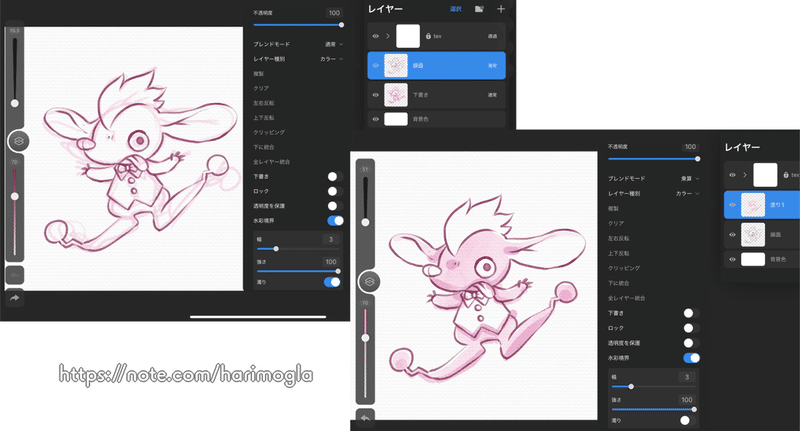Viewport: 800px width, 431px height.
Task: Enable the 滲り switch in the right window
Action: point(688,420)
